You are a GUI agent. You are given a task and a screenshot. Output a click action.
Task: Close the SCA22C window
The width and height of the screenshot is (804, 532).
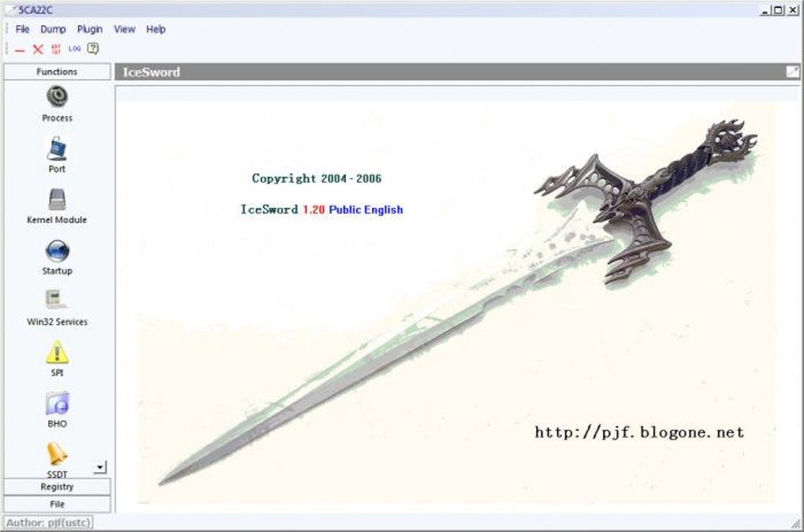pyautogui.click(x=793, y=9)
